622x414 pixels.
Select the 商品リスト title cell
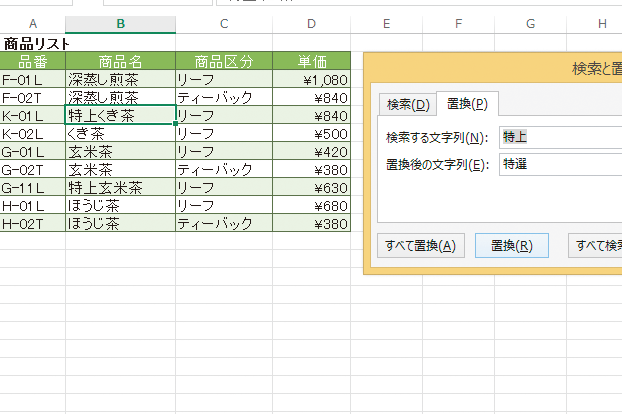pos(36,43)
